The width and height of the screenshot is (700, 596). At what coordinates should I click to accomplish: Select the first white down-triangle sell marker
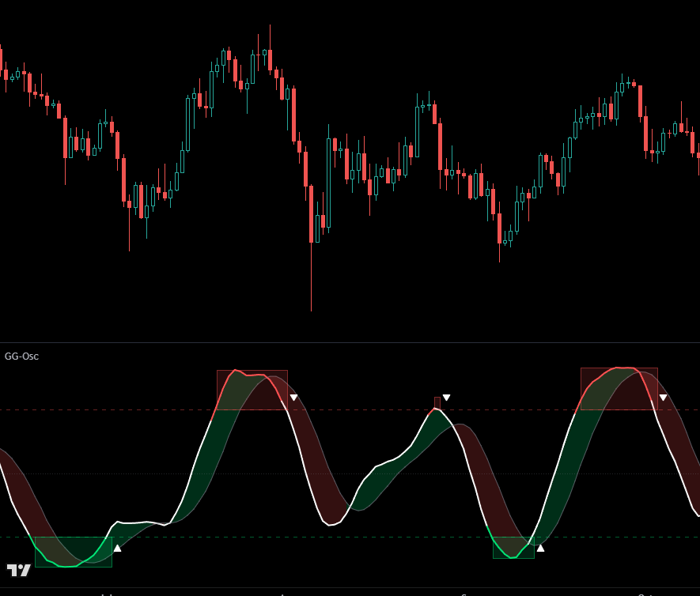pos(293,398)
